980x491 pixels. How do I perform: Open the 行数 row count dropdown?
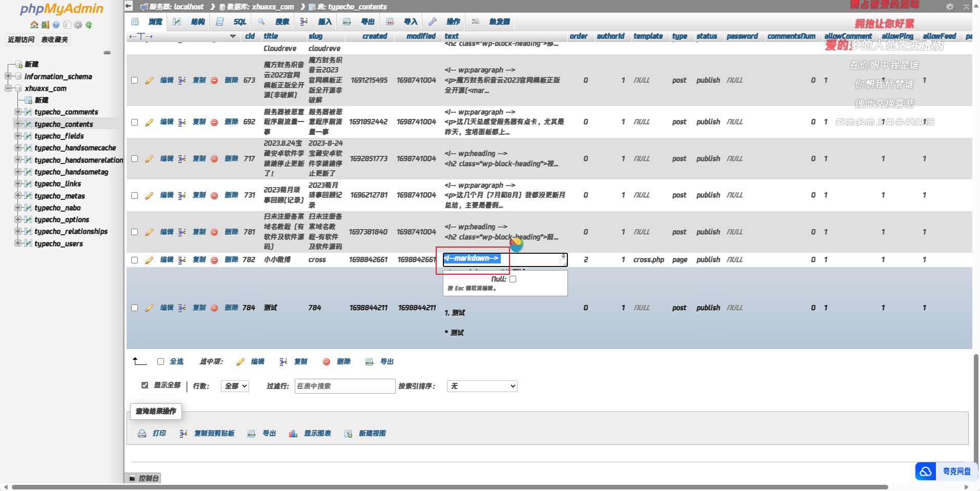235,386
